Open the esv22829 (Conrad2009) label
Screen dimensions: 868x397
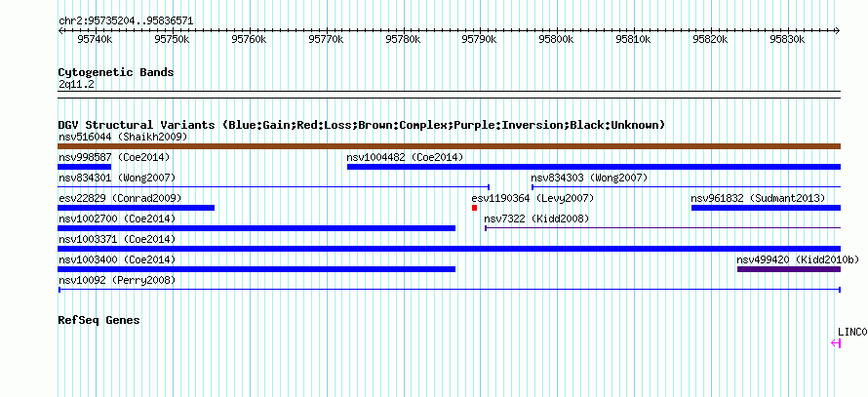pos(120,198)
